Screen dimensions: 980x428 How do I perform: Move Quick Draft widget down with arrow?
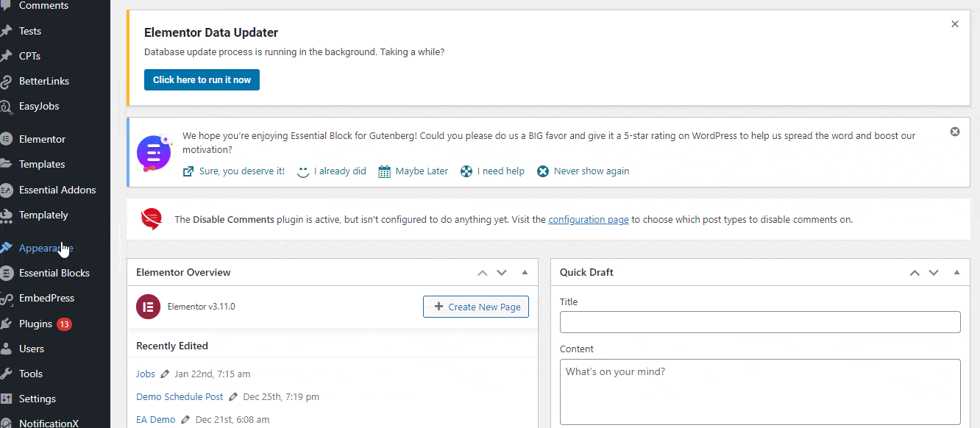[934, 273]
